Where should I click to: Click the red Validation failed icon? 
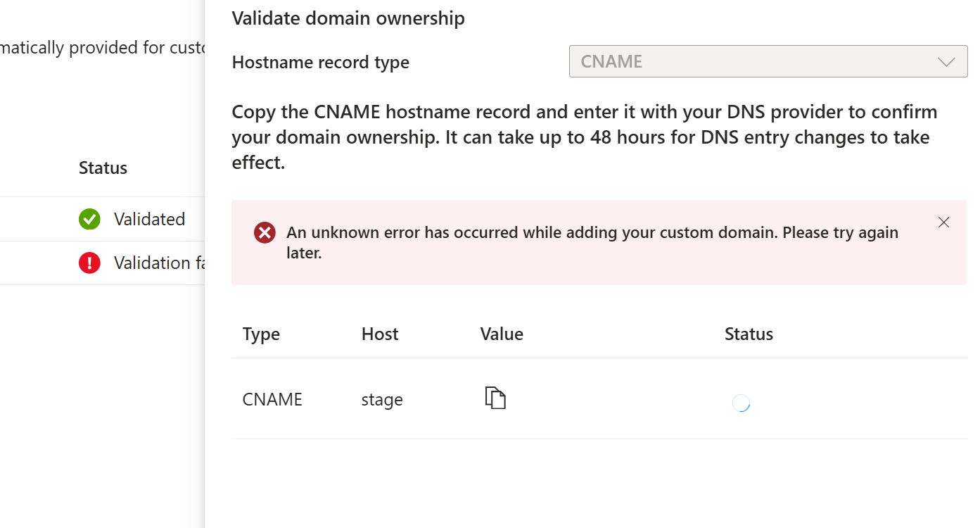(x=89, y=263)
